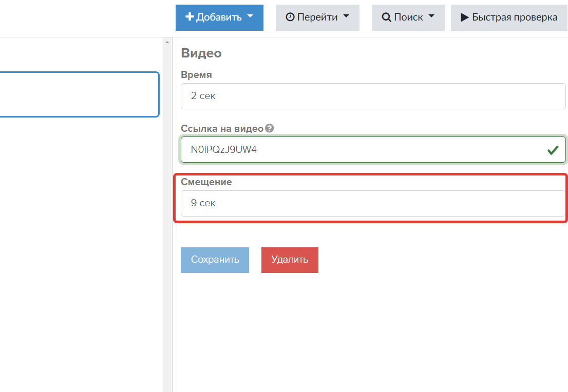Click into the video link field N0lPQzJ9UW4
The image size is (568, 392).
[359, 150]
